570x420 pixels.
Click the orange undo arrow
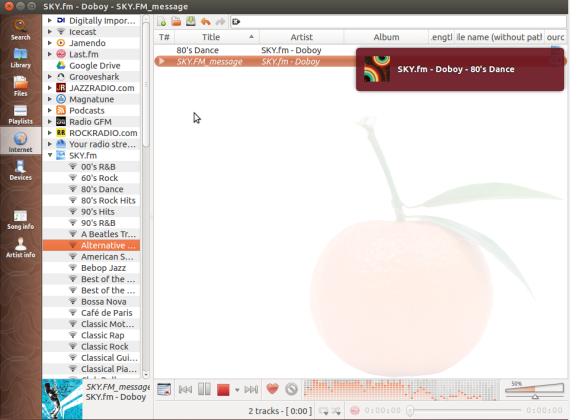[x=205, y=22]
